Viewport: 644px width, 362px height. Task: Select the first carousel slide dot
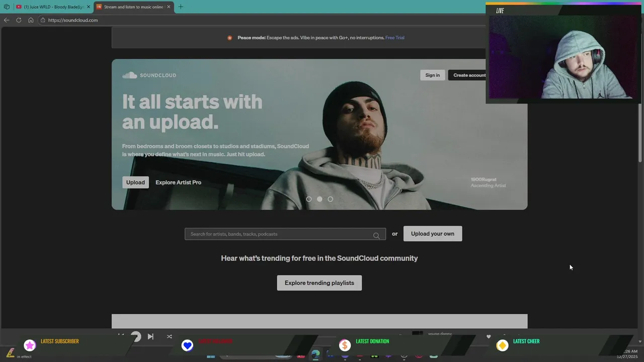pos(309,199)
